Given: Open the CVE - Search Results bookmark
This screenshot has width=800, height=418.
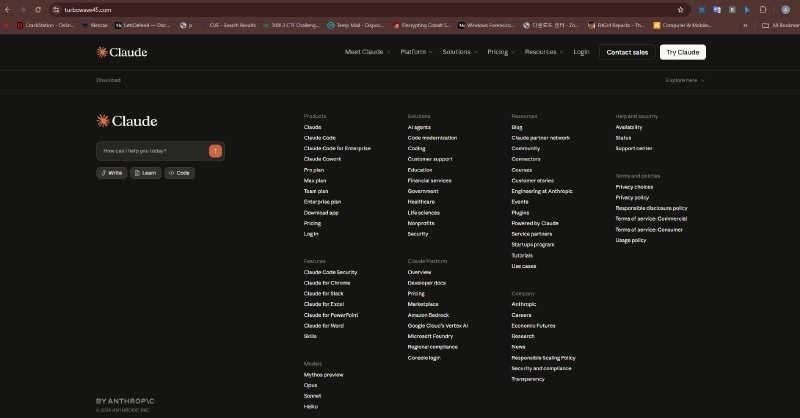Looking at the screenshot, I should (x=228, y=25).
